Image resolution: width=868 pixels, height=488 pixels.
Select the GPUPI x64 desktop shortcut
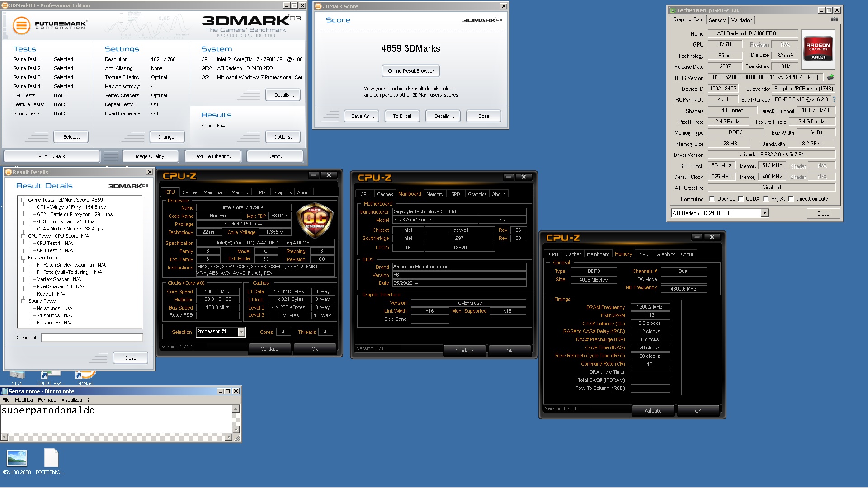click(x=51, y=378)
